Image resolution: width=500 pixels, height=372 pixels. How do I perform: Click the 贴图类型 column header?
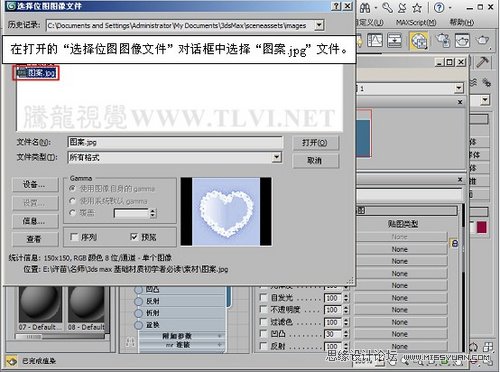tap(403, 224)
